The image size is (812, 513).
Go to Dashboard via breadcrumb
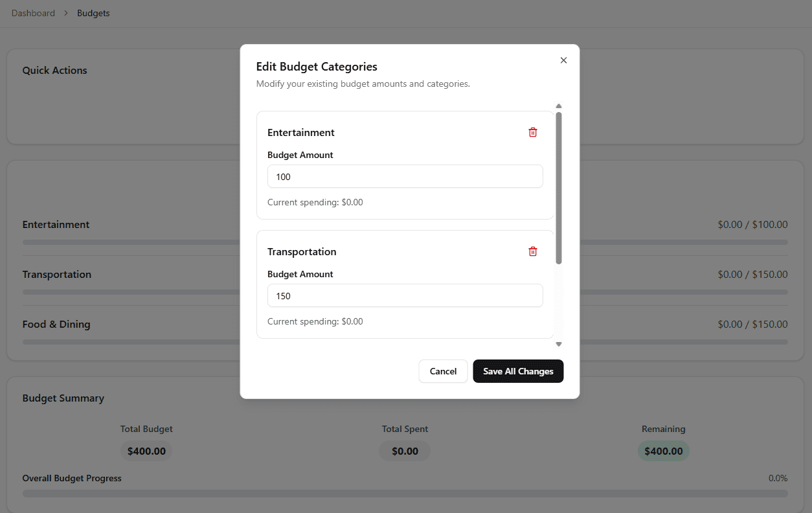33,14
